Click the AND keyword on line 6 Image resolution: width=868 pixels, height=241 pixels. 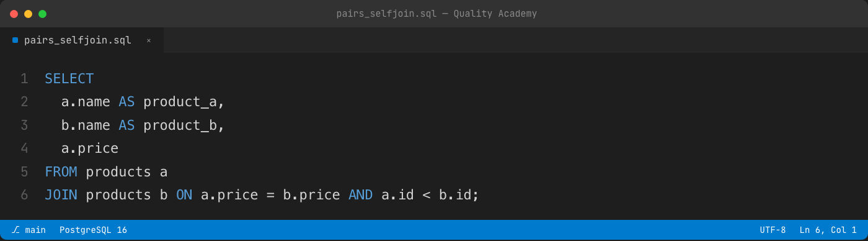pyautogui.click(x=360, y=195)
